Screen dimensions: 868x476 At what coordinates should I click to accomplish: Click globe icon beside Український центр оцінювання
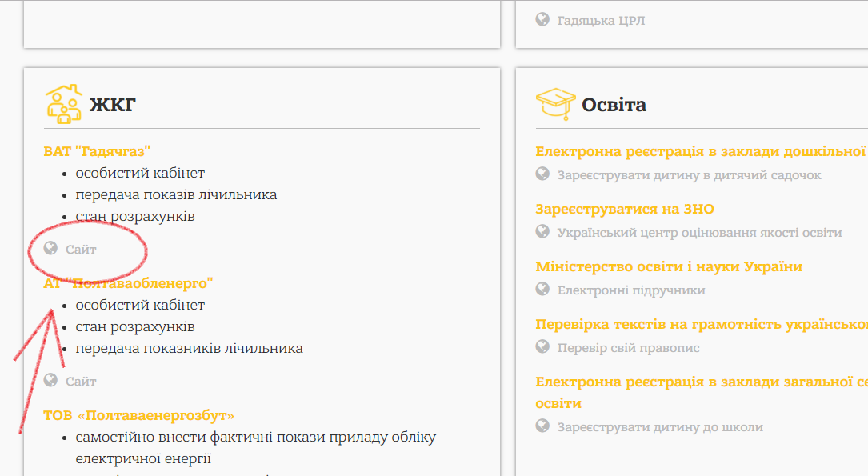pos(542,231)
